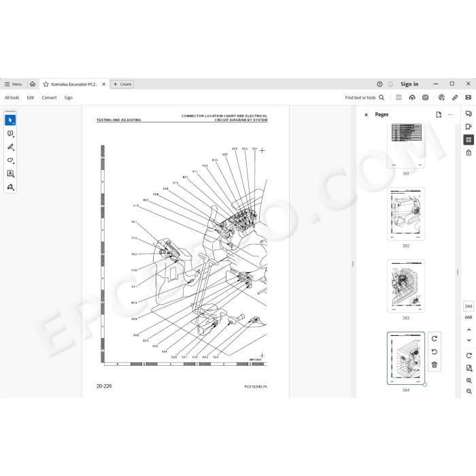Choose the Fill and sign stamp tool

click(10, 187)
